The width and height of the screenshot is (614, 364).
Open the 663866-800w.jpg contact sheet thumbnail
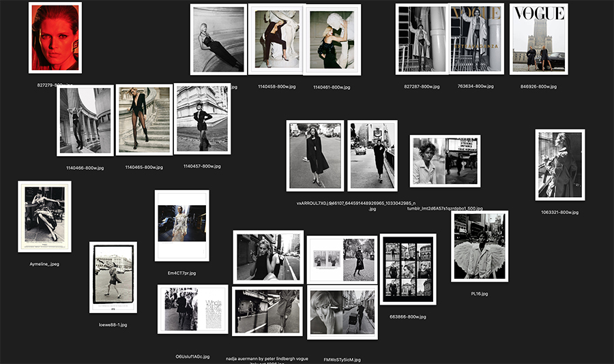pyautogui.click(x=408, y=269)
